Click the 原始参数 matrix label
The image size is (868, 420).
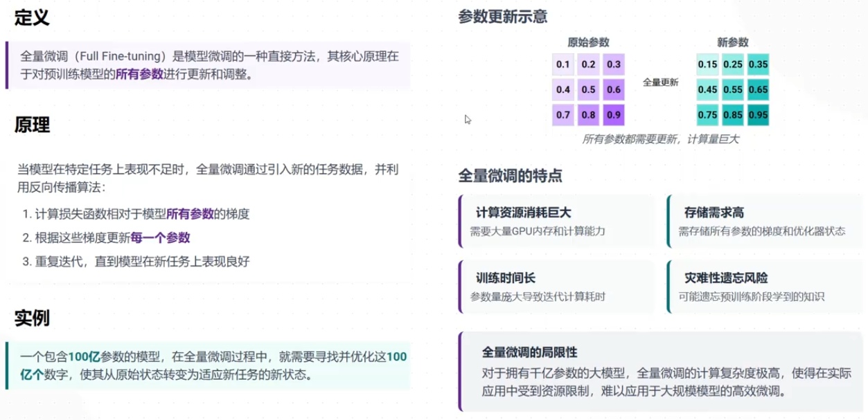point(588,42)
